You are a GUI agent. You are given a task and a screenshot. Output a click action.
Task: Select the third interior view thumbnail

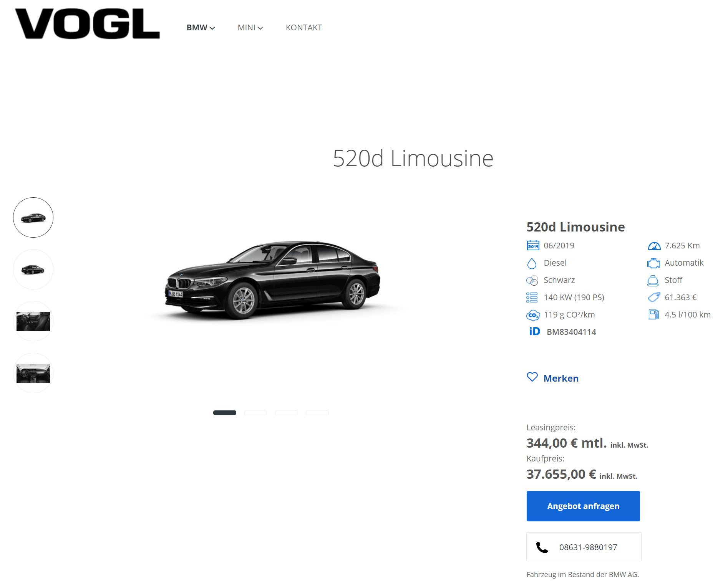point(33,321)
